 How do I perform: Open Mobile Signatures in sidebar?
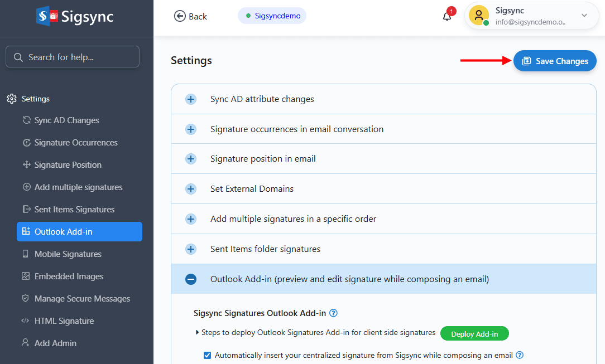[x=68, y=254]
